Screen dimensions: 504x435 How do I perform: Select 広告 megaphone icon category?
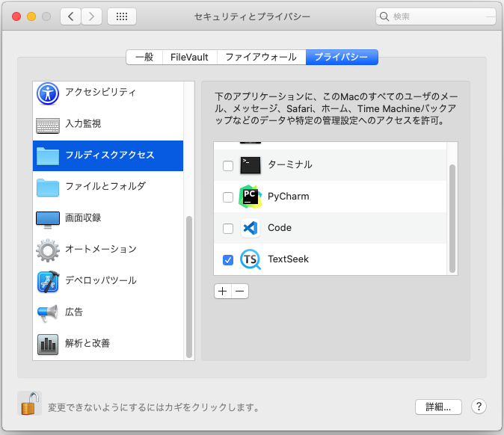(x=48, y=312)
